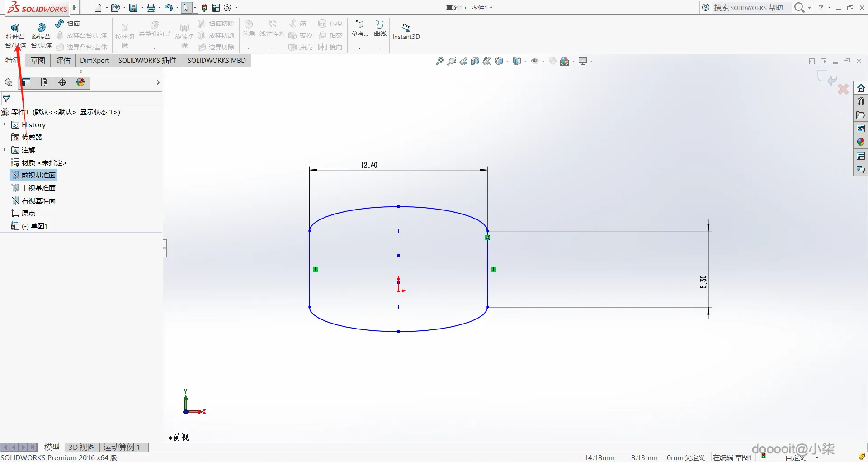
Task: Click the Rebuild traffic-light icon
Action: coord(204,8)
